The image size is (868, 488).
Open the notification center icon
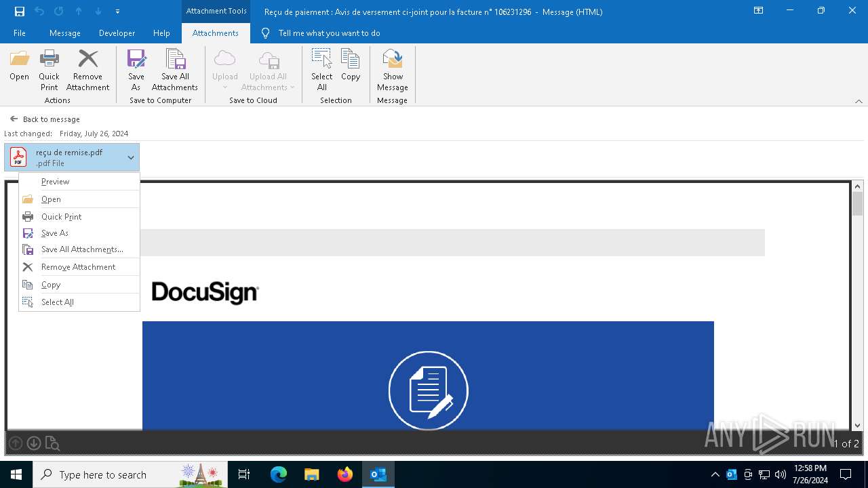(846, 474)
